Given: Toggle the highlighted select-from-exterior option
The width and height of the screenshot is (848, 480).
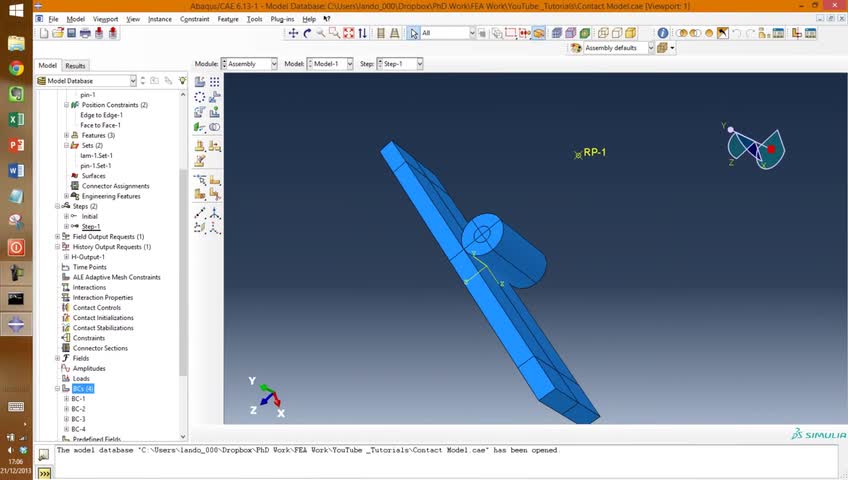Looking at the screenshot, I should tap(538, 33).
